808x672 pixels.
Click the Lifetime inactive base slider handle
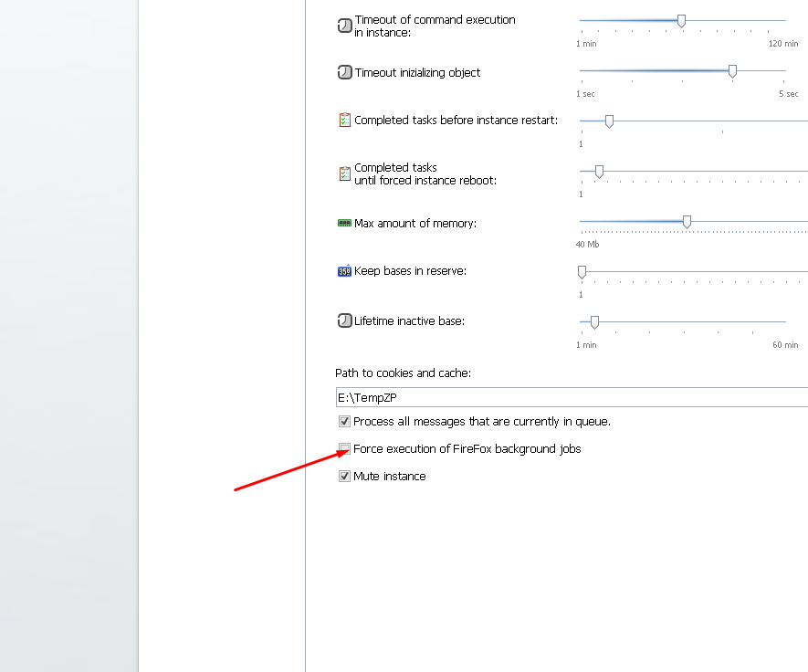pyautogui.click(x=594, y=321)
